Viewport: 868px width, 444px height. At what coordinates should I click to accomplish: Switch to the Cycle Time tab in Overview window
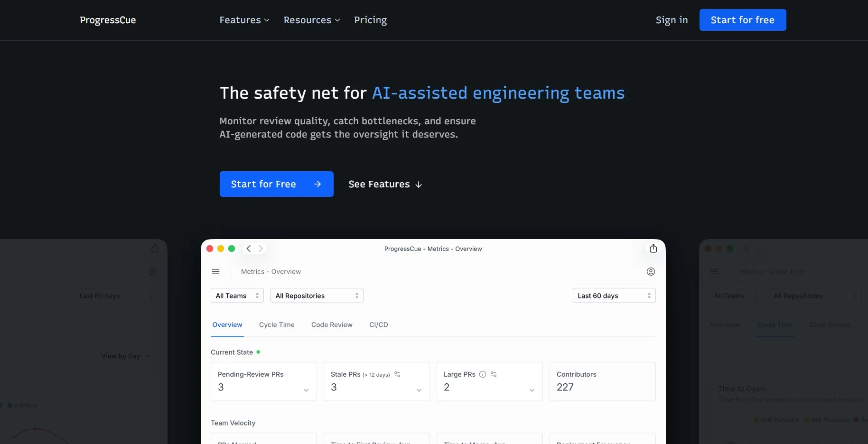click(x=277, y=325)
